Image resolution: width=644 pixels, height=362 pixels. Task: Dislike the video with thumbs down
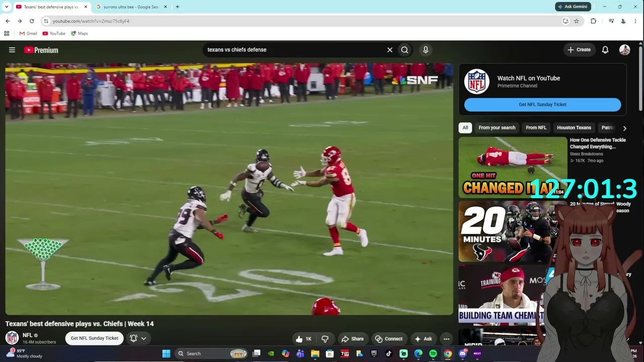tap(325, 339)
